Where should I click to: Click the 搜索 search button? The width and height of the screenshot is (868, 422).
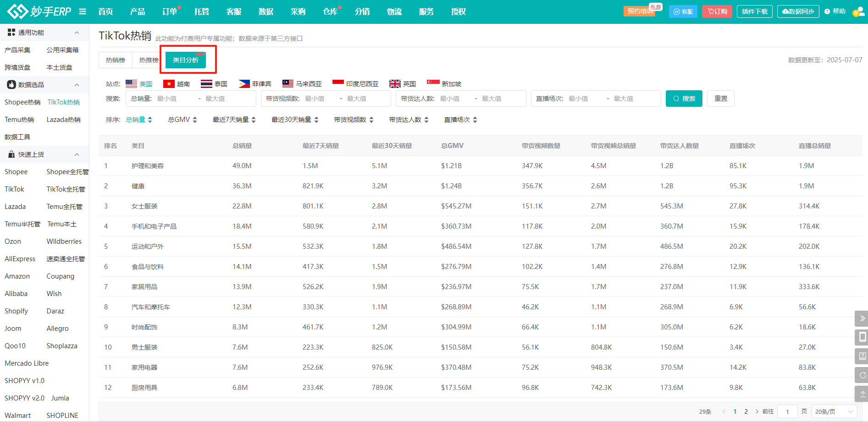(684, 99)
